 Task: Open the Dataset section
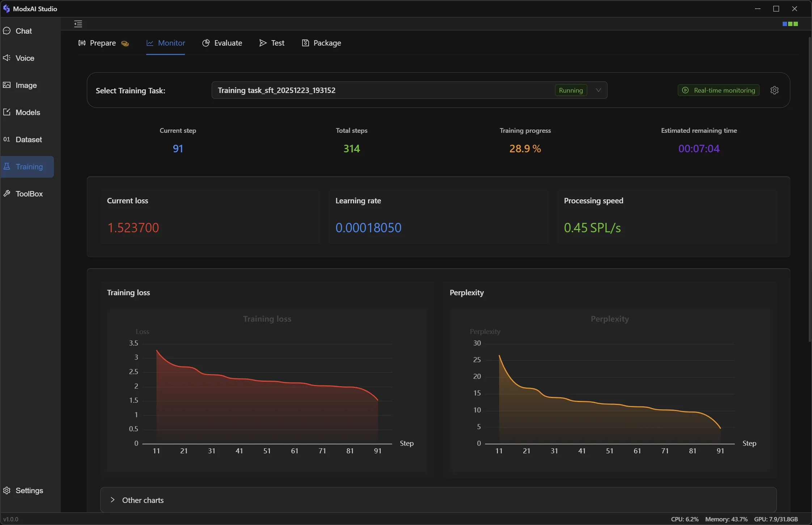(29, 140)
